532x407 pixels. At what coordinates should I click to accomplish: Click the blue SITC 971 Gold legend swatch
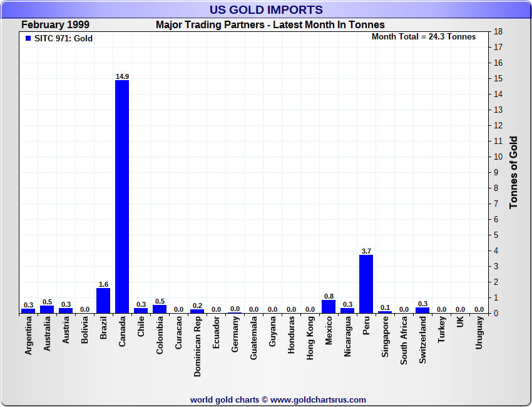pos(28,39)
